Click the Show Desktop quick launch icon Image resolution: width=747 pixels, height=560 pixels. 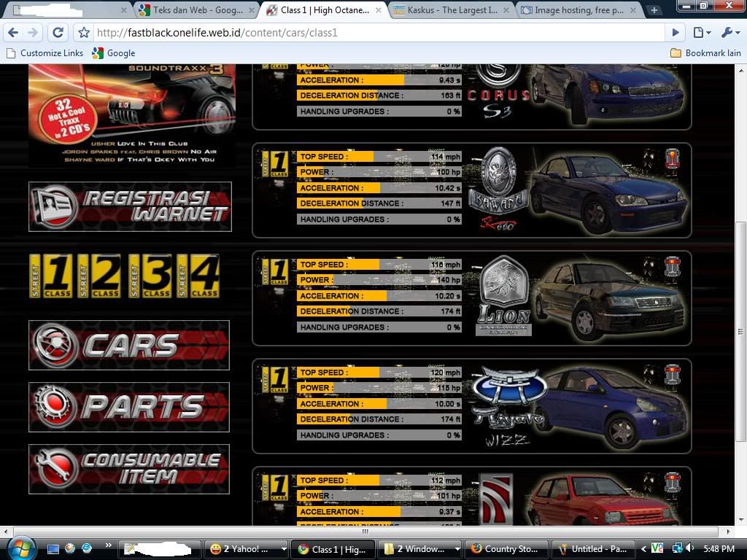point(53,549)
